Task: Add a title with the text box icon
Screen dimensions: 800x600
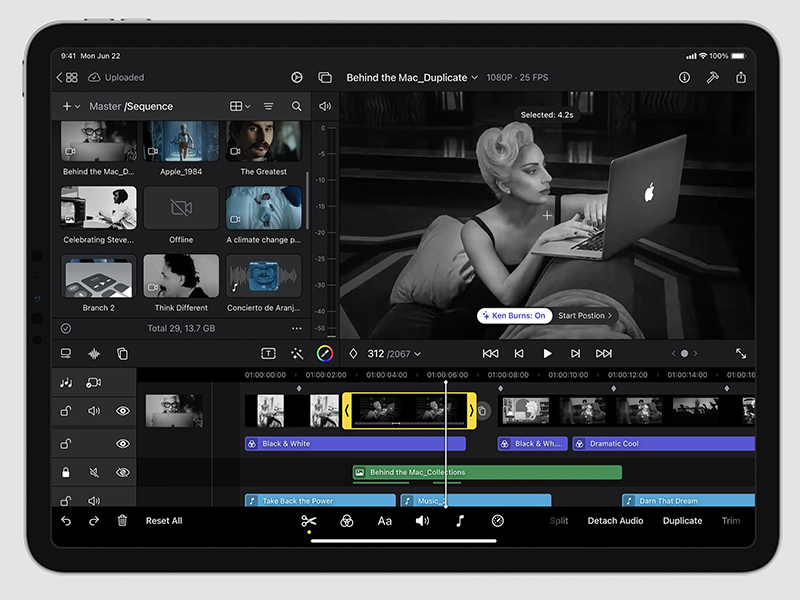Action: coord(268,354)
